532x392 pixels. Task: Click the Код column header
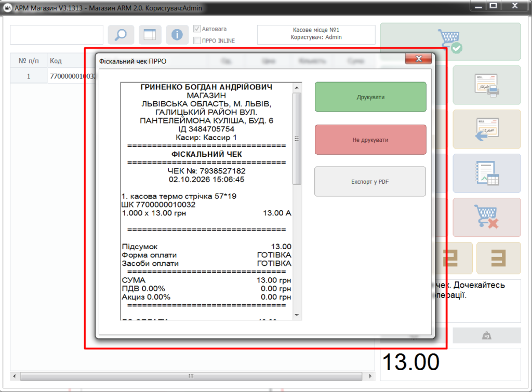point(56,61)
